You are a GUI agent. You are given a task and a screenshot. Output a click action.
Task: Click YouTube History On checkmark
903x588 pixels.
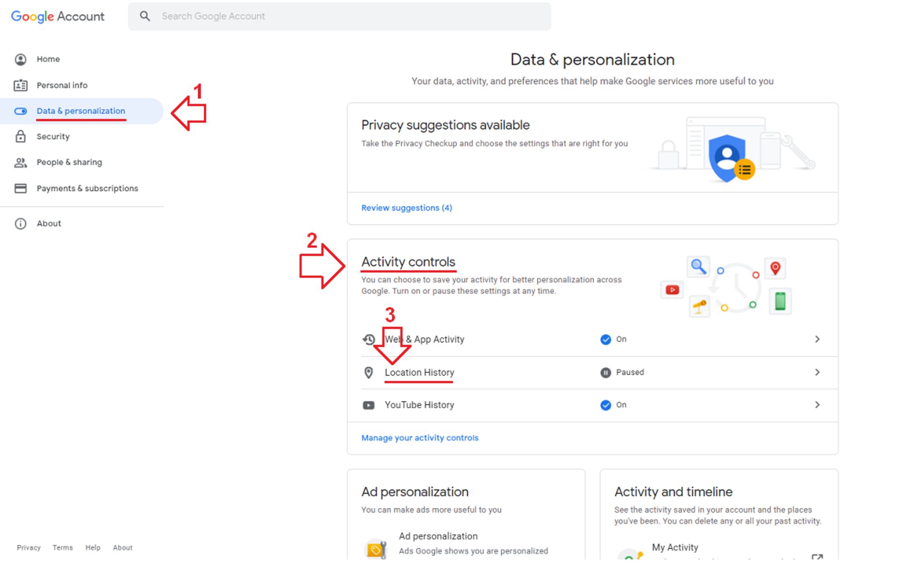click(606, 405)
